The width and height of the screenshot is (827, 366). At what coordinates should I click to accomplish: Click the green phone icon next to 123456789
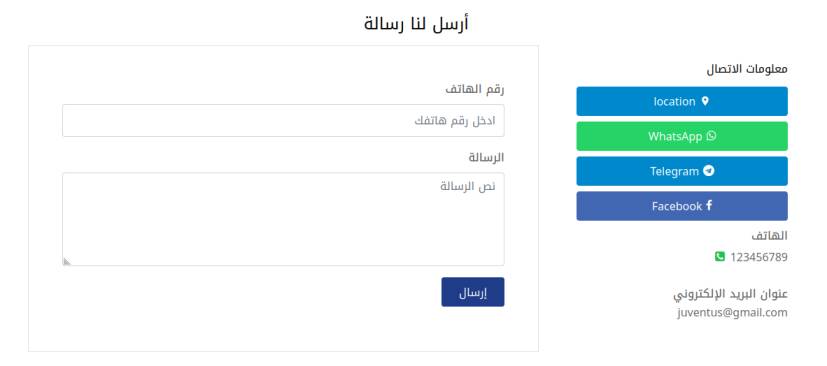pos(720,257)
